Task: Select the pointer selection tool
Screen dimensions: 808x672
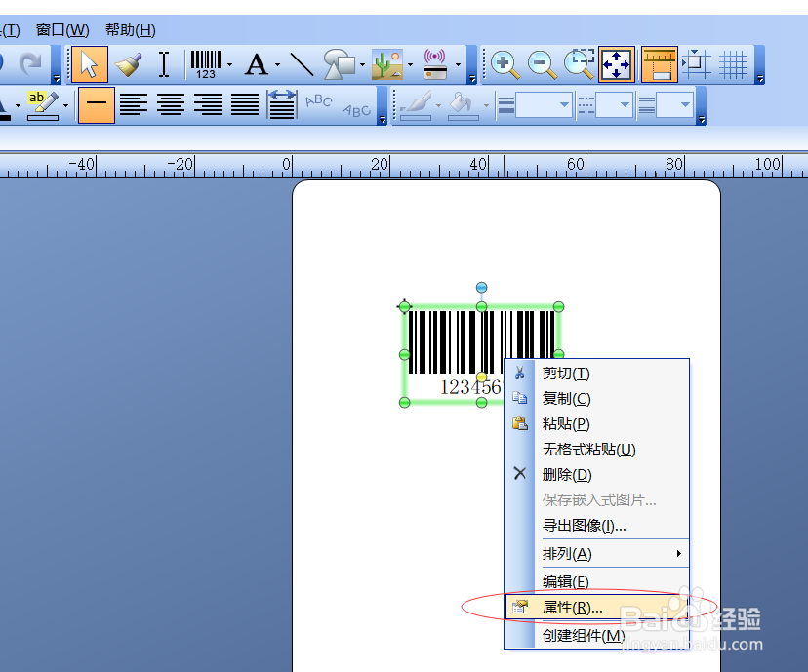Action: [90, 64]
